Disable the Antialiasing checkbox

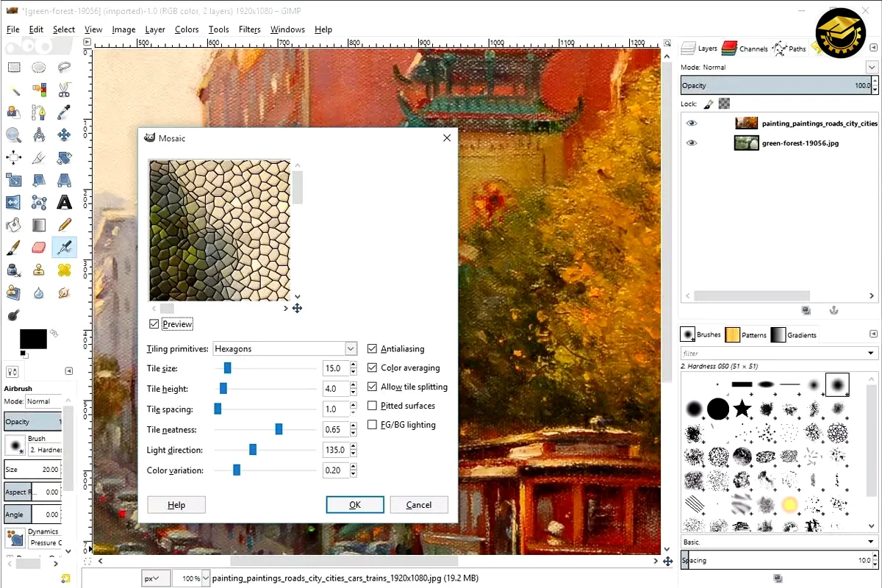(x=373, y=349)
